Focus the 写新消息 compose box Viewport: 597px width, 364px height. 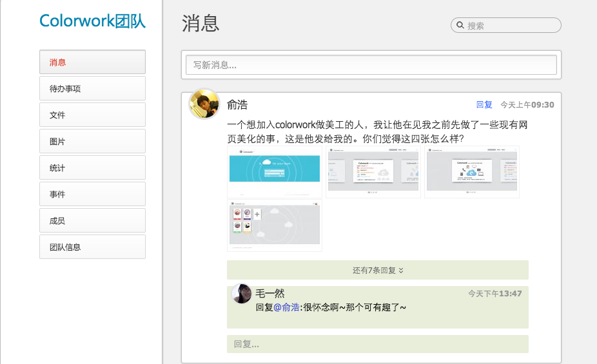(x=371, y=65)
